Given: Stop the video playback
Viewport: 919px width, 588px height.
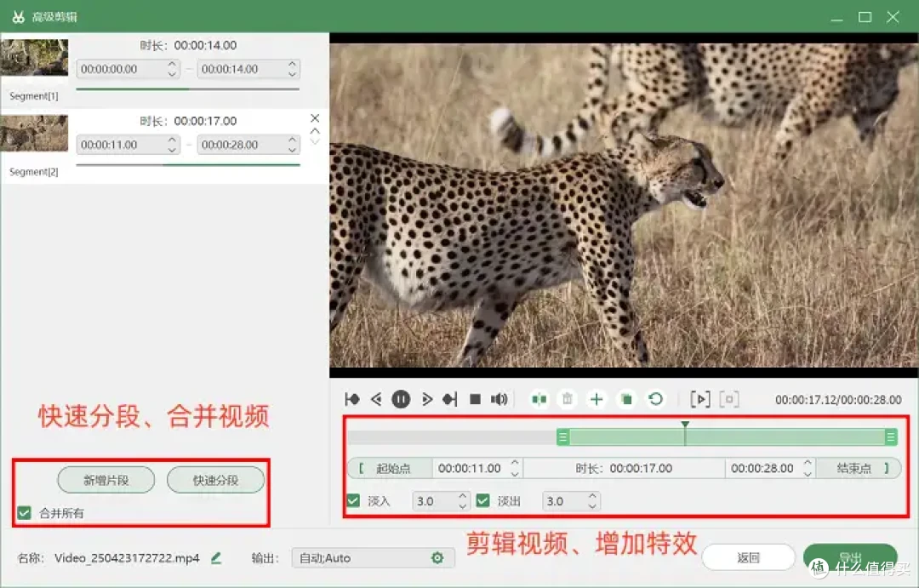Looking at the screenshot, I should pos(475,399).
